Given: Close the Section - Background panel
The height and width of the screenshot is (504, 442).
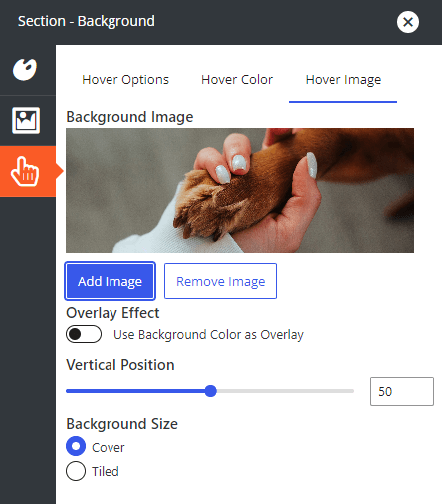Looking at the screenshot, I should (x=408, y=22).
